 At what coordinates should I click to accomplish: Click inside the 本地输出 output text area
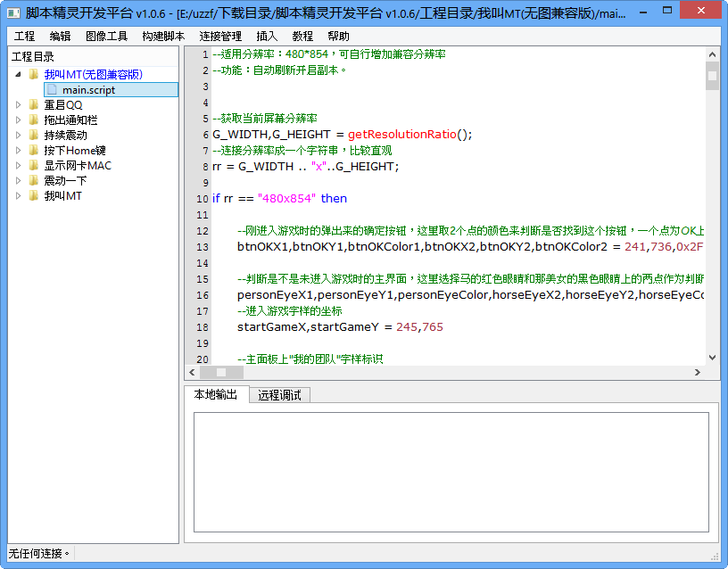click(x=451, y=472)
